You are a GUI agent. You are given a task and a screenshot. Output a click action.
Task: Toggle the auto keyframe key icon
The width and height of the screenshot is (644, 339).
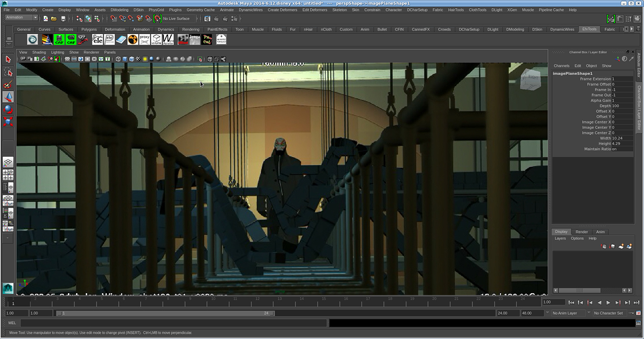pyautogui.click(x=632, y=313)
